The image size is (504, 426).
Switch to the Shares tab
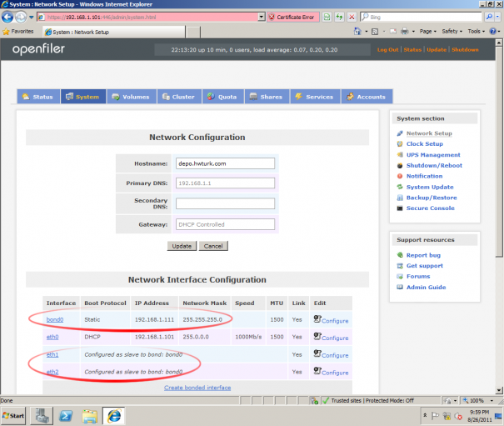point(267,97)
